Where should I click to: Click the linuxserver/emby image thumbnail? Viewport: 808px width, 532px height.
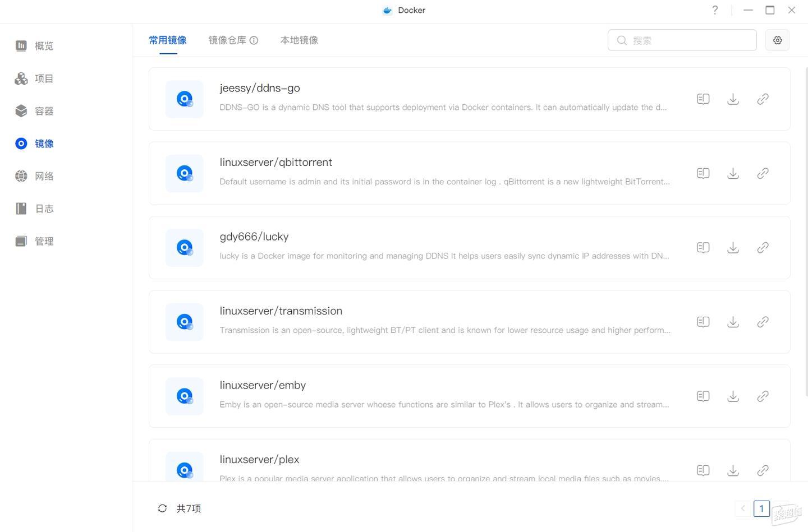pos(184,396)
